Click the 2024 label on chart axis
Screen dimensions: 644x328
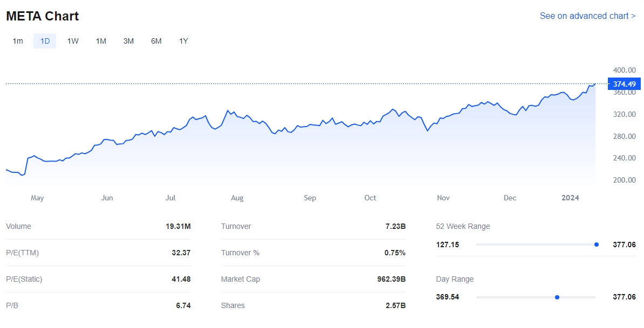[570, 198]
